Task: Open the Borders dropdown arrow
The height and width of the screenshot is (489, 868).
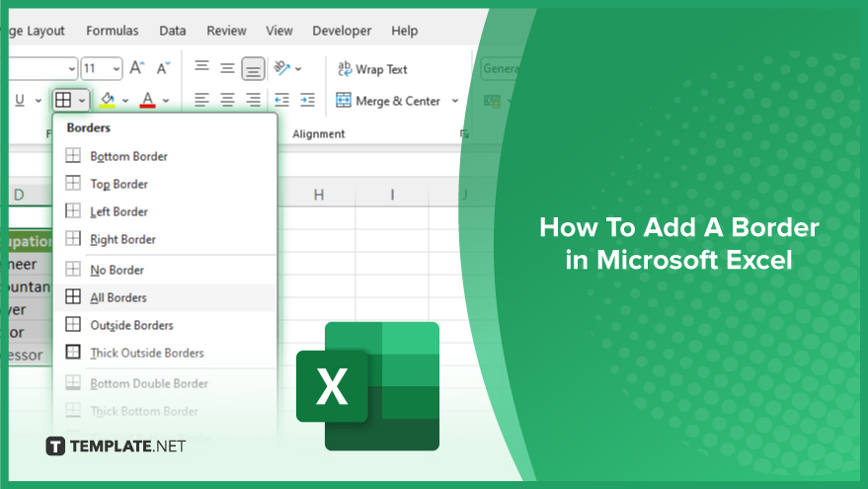Action: (x=81, y=101)
